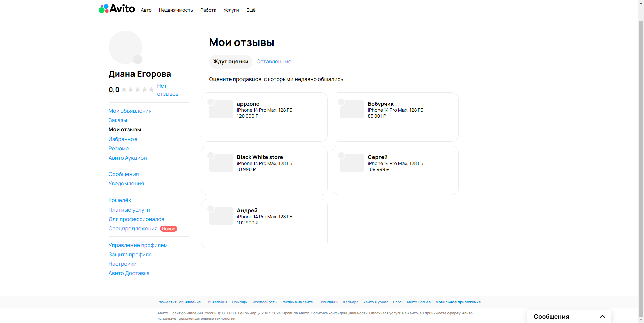
Task: Open Резюме in the sidebar
Action: (118, 149)
